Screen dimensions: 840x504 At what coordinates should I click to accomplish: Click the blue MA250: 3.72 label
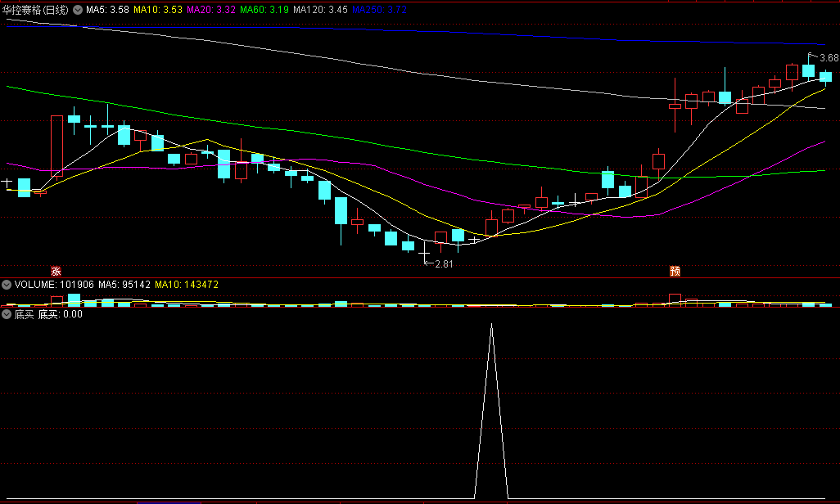(x=379, y=10)
